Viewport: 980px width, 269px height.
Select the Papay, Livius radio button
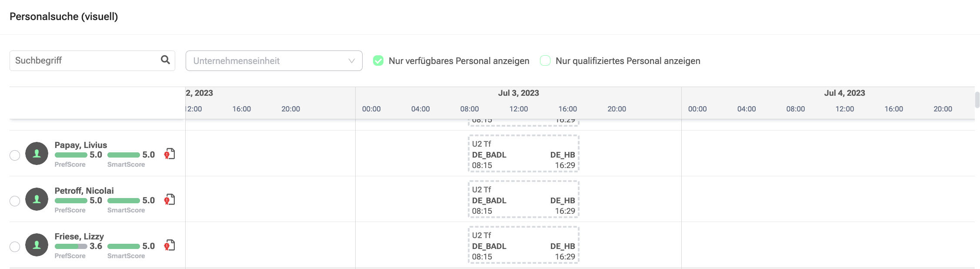pos(15,155)
